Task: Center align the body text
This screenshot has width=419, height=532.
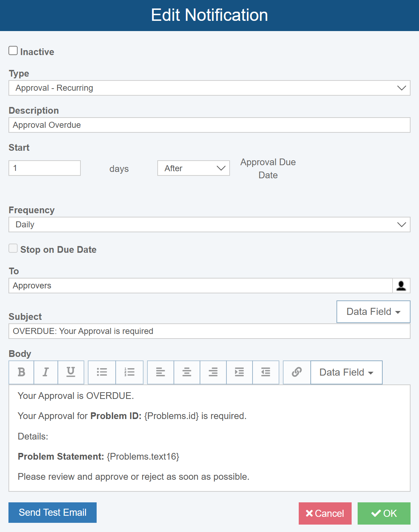Action: point(187,372)
